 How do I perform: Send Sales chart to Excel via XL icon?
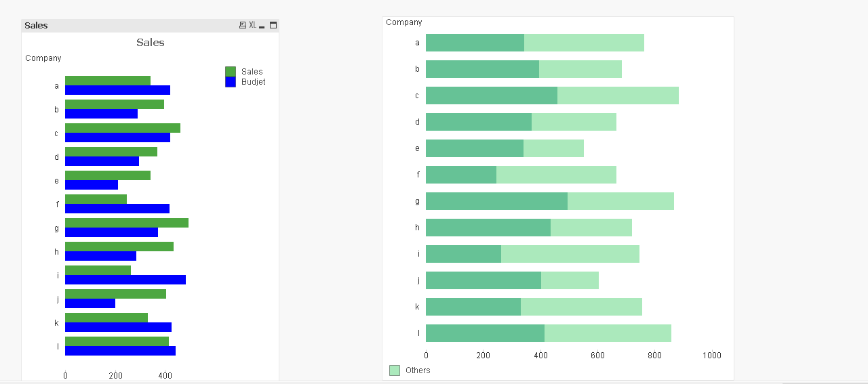coord(252,25)
